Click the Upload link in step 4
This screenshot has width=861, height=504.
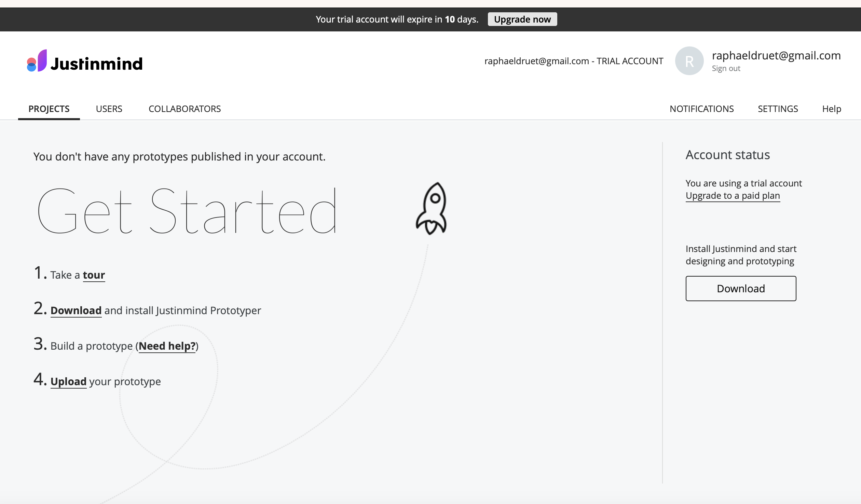[x=68, y=381]
